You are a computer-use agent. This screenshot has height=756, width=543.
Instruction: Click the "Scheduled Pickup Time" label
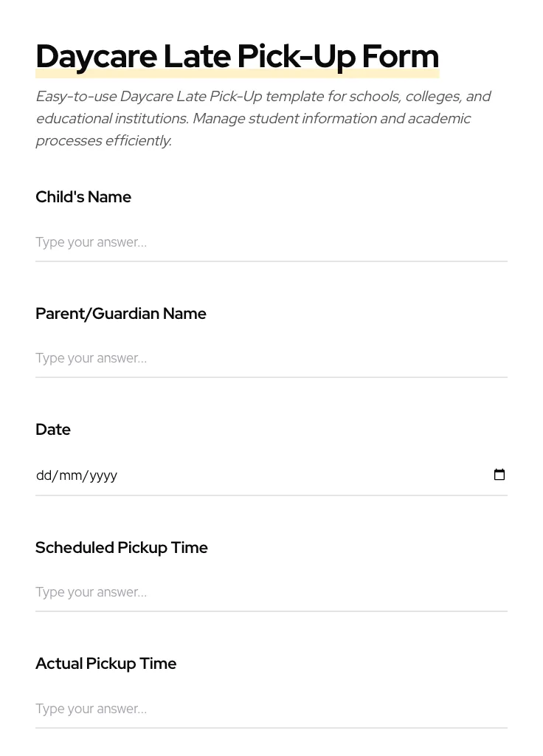122,548
